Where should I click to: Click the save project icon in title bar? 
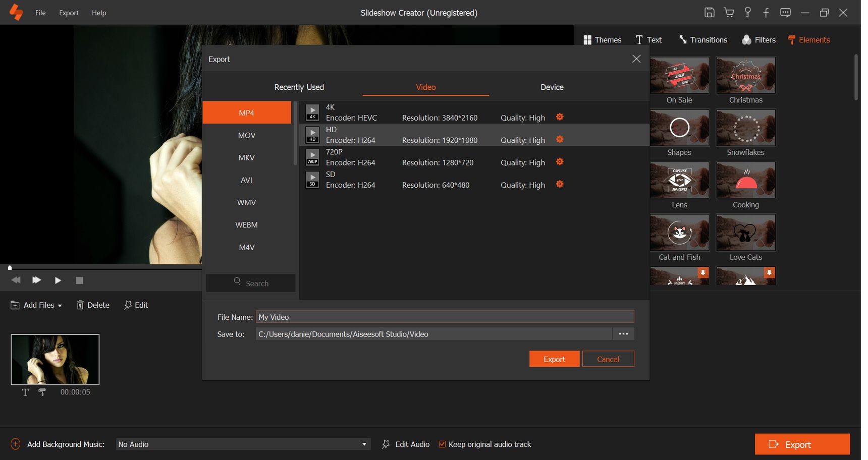(x=709, y=13)
